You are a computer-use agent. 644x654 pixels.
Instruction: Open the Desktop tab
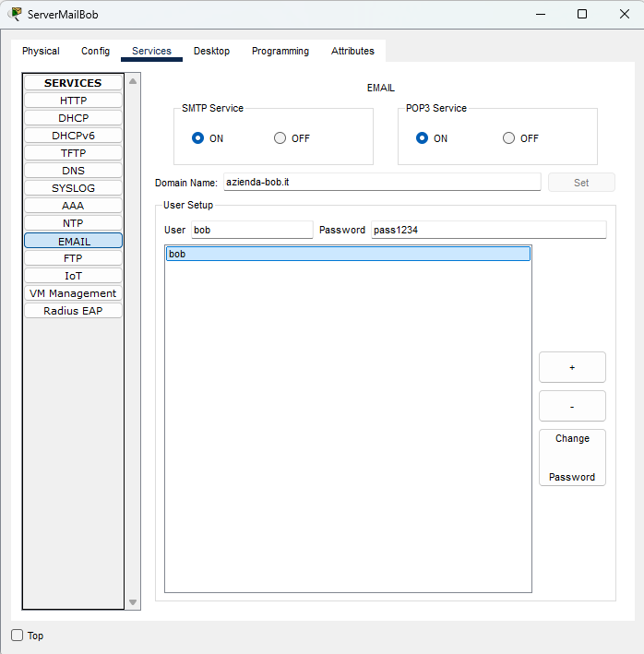pyautogui.click(x=211, y=51)
